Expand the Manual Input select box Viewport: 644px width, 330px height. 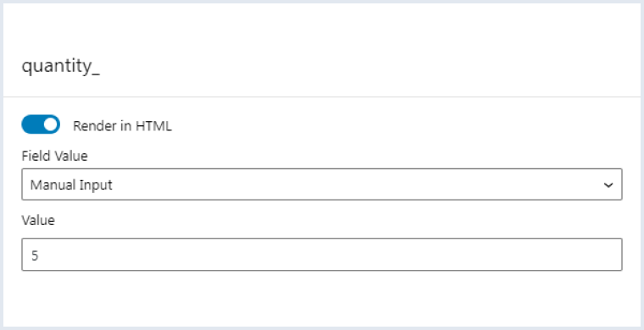tap(322, 184)
